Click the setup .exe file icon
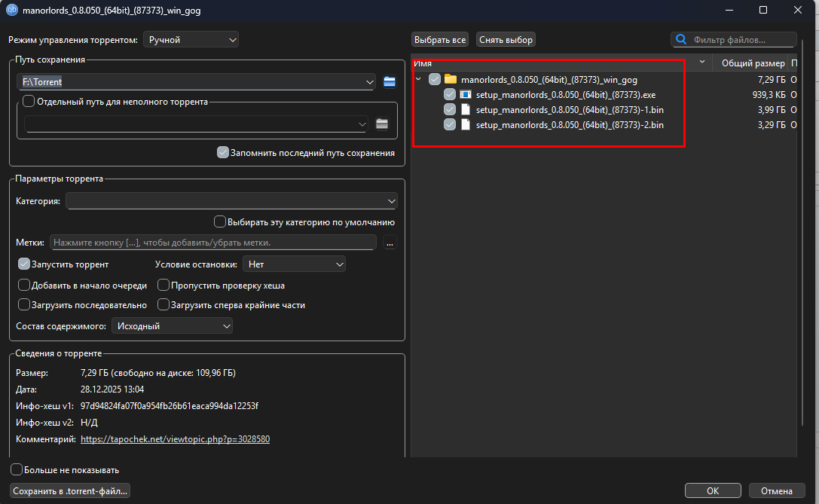Image resolution: width=819 pixels, height=504 pixels. 466,95
